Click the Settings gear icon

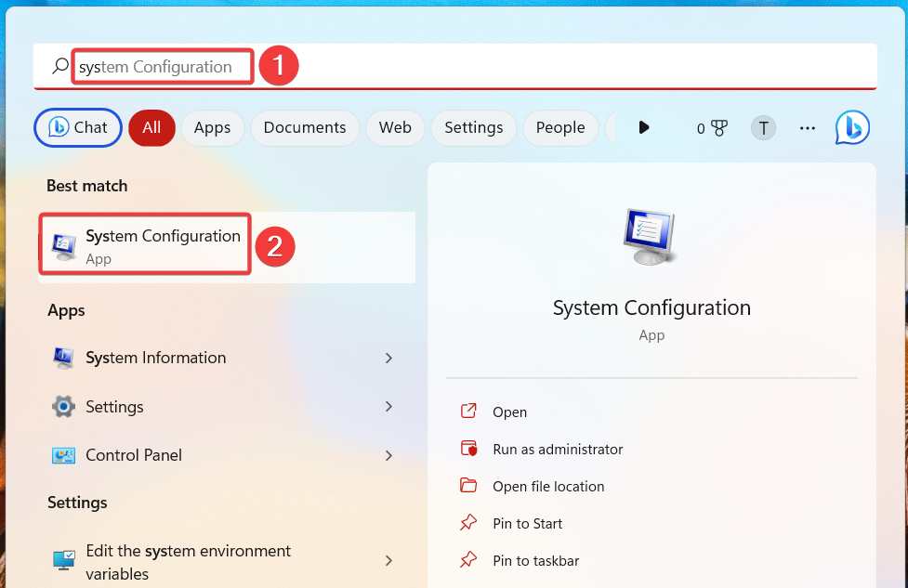click(64, 407)
